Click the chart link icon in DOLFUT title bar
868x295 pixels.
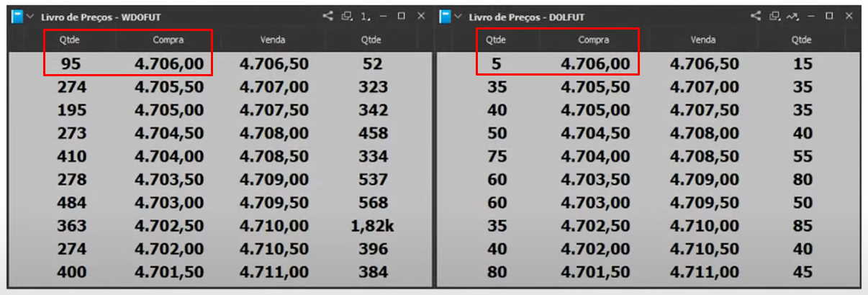pyautogui.click(x=792, y=15)
